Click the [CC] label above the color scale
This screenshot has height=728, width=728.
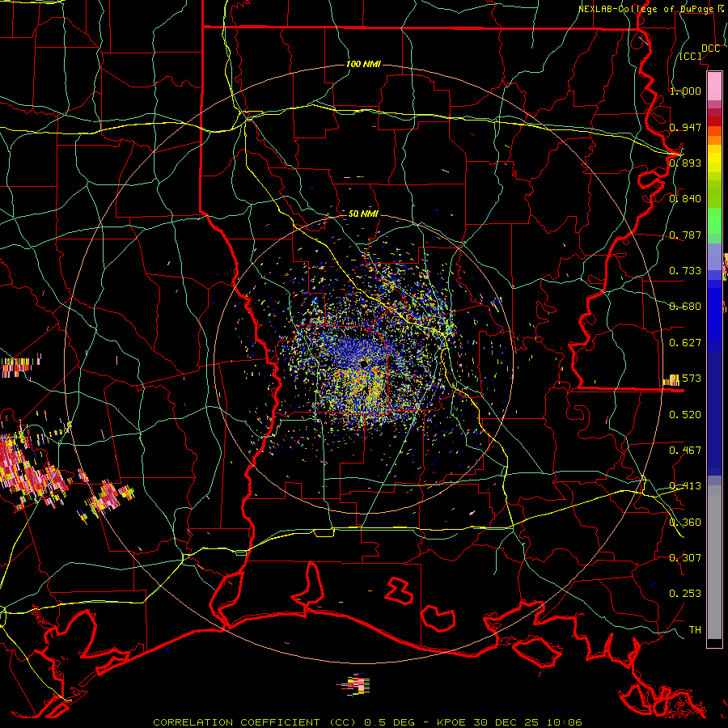pos(691,56)
